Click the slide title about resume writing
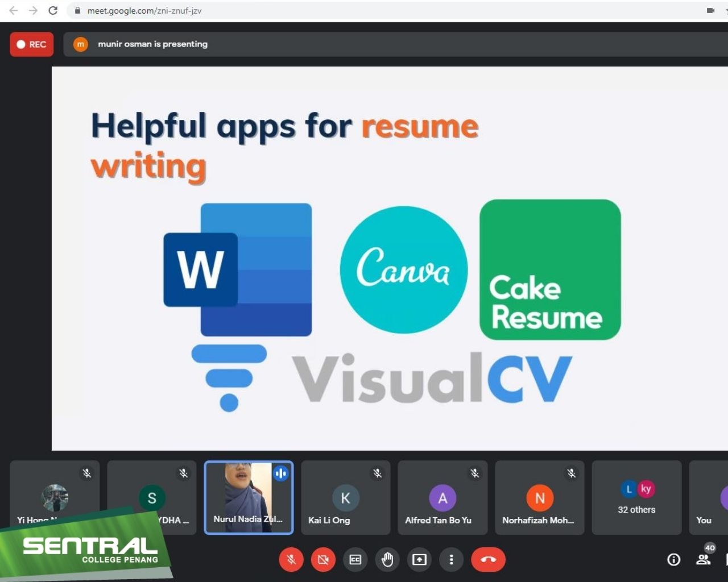This screenshot has width=728, height=582. coord(284,147)
